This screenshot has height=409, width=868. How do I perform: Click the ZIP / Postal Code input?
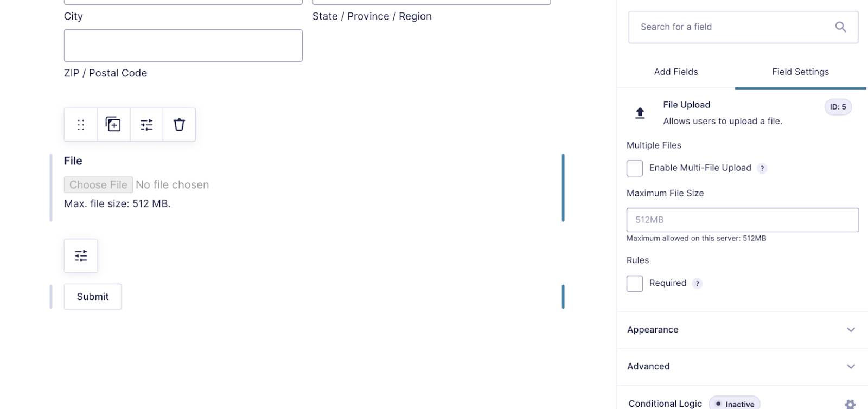click(183, 46)
